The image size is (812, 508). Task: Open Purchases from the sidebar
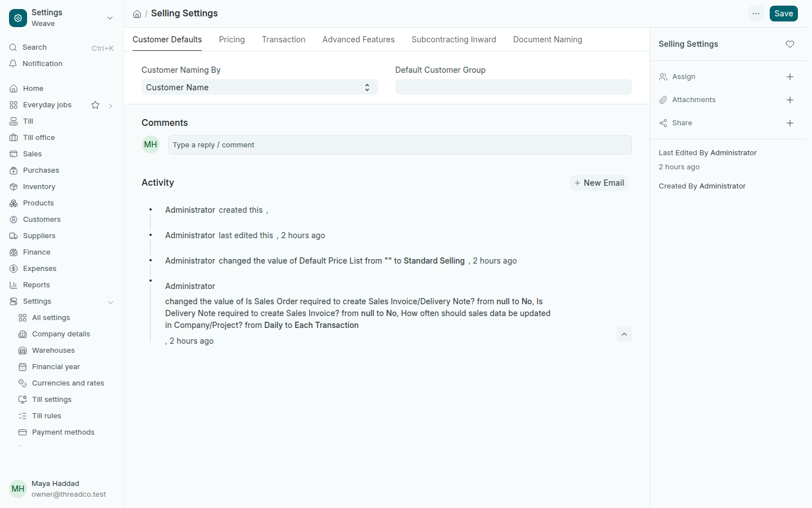coord(61,170)
